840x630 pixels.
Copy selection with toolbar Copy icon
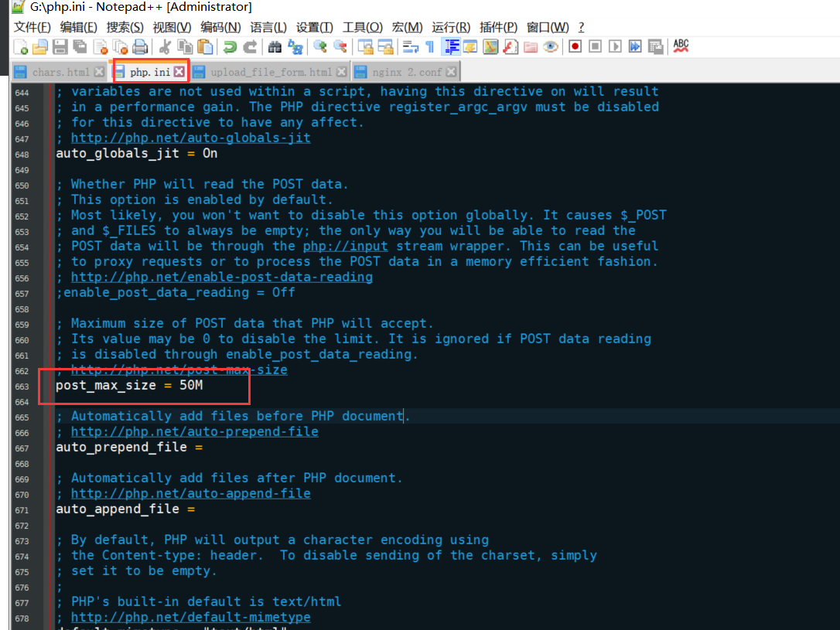coord(185,47)
